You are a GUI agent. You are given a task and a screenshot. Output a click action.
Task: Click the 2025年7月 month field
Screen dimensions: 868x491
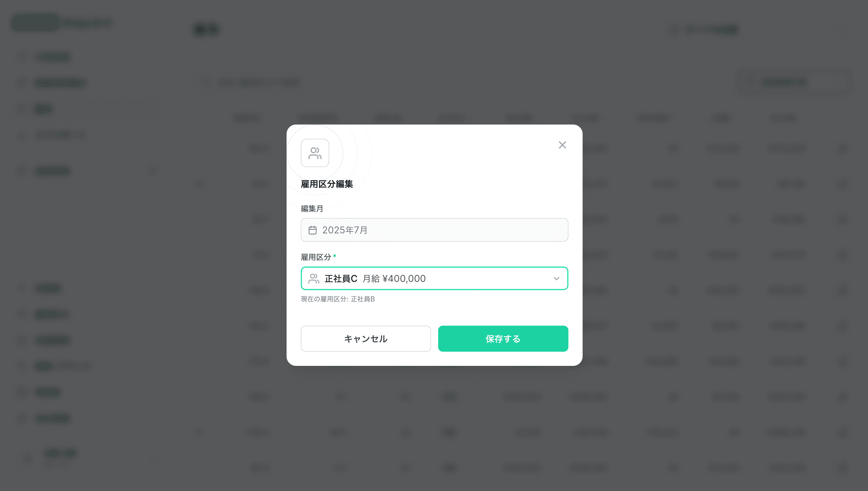pos(434,230)
